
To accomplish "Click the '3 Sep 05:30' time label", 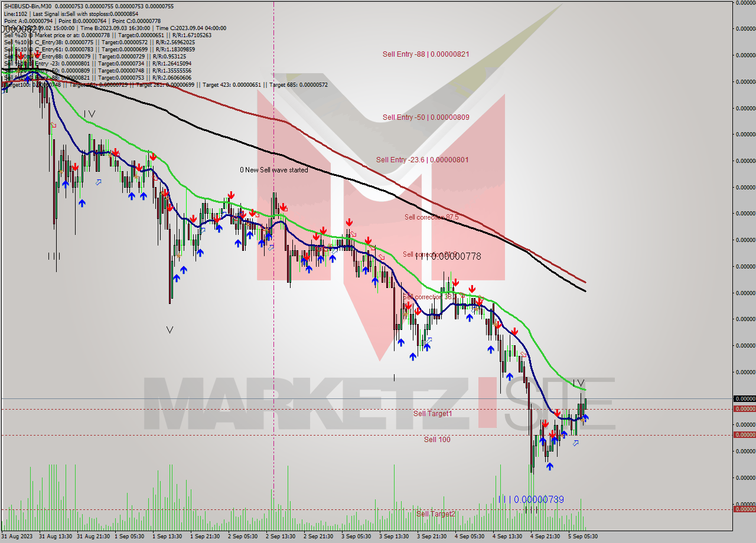I will pyautogui.click(x=356, y=537).
